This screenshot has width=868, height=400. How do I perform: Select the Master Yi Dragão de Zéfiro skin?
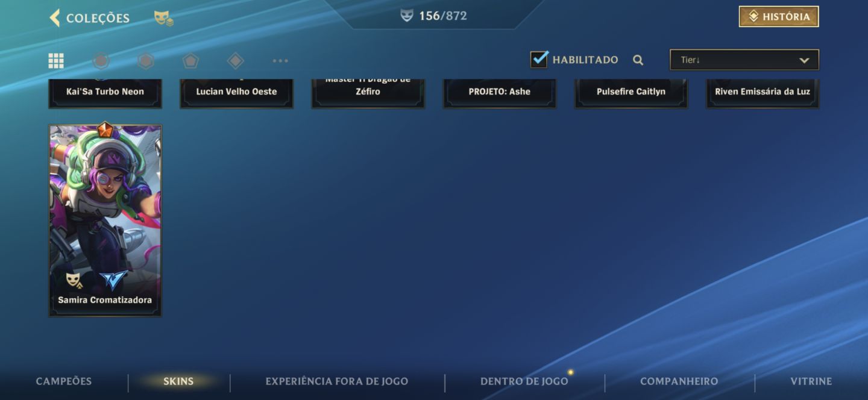pos(368,93)
